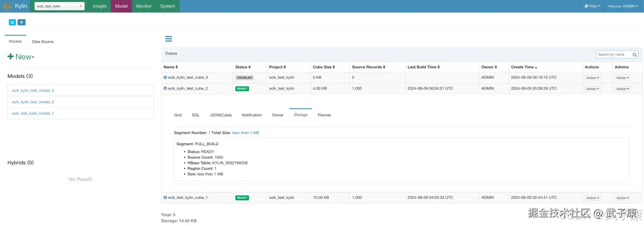Click READY badge of wzk_kylin_test_cube_2
The width and height of the screenshot is (644, 226).
242,89
